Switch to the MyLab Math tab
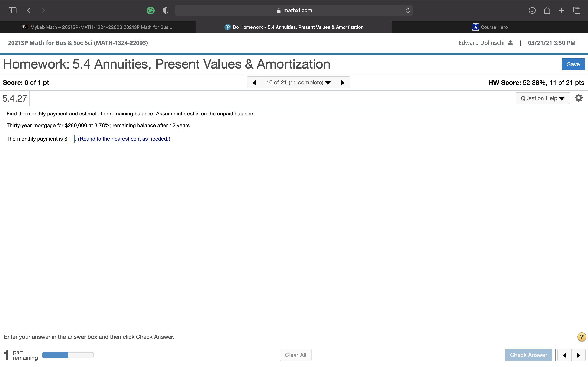 pos(98,27)
